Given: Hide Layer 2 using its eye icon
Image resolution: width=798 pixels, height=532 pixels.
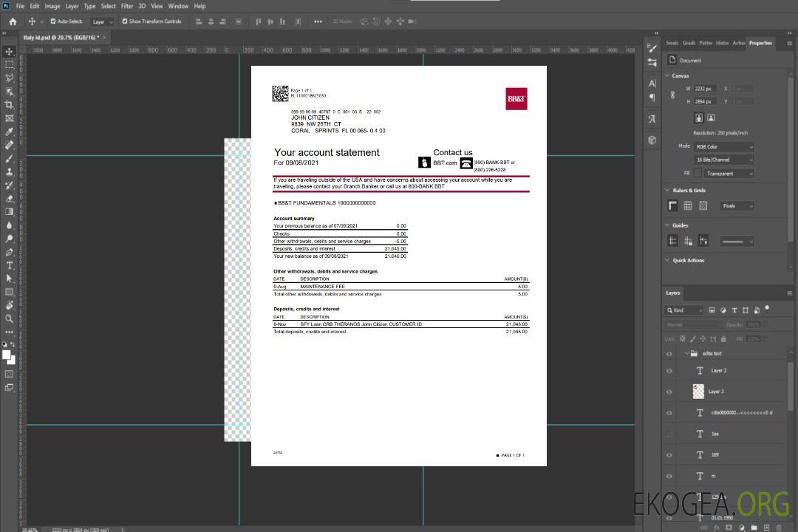Looking at the screenshot, I should 669,371.
